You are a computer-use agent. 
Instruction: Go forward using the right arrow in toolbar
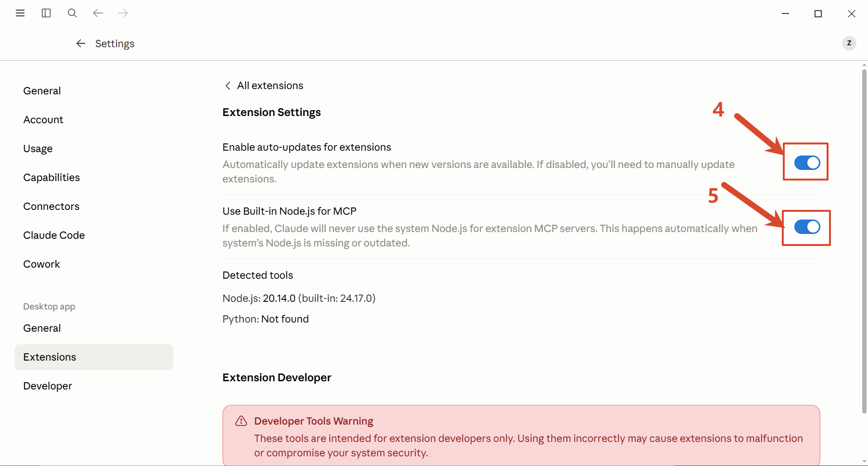tap(123, 13)
